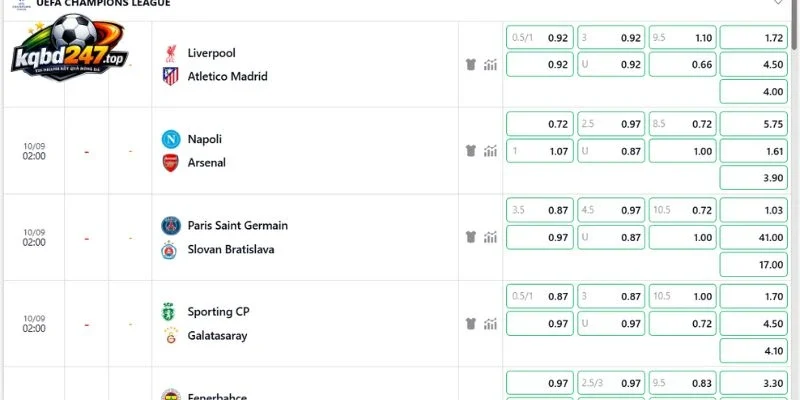Click jersey icon for Paris Saint Germain match
This screenshot has height=400, width=800.
(x=471, y=237)
